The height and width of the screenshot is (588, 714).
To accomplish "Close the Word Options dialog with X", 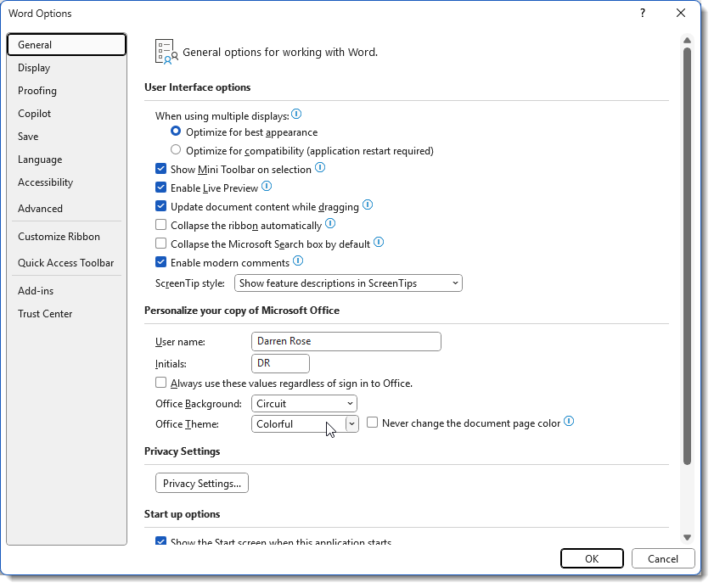I will coord(681,14).
